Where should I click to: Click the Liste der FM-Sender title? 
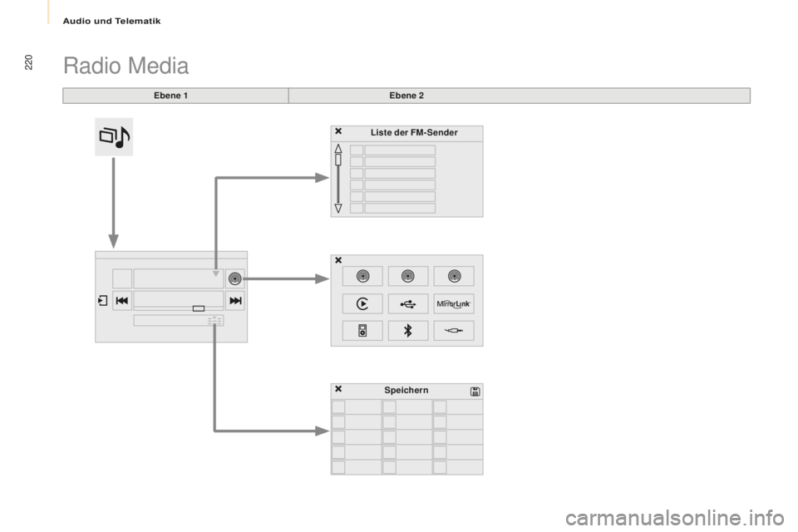[414, 132]
